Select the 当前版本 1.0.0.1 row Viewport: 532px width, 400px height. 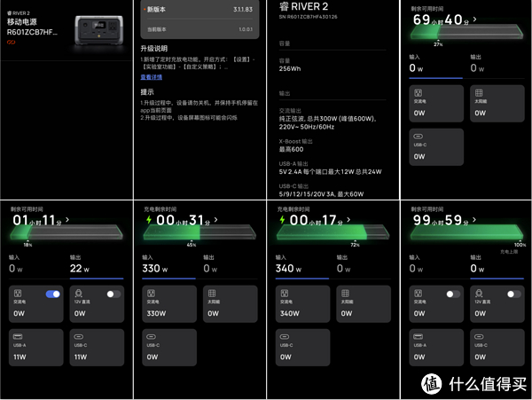pyautogui.click(x=199, y=29)
